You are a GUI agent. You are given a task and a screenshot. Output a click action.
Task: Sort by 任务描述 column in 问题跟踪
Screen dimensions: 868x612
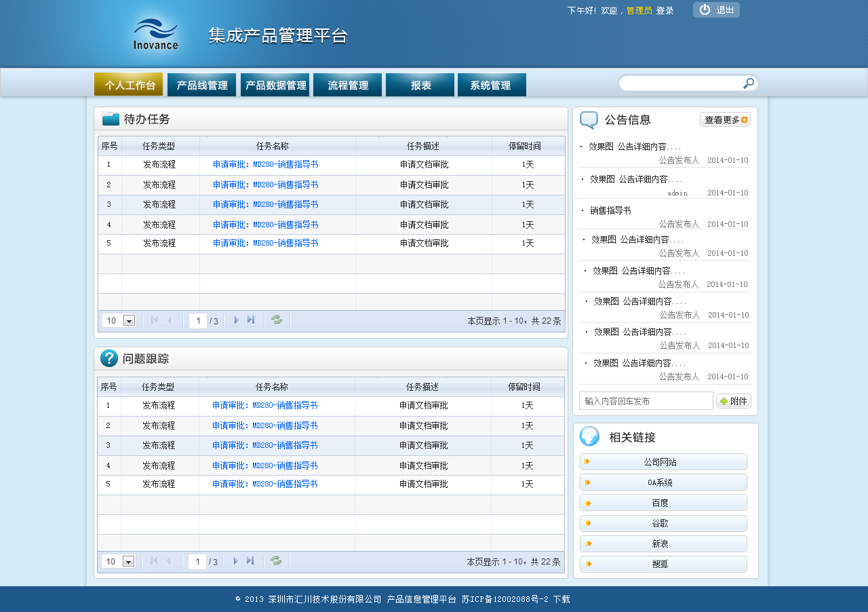coord(423,387)
